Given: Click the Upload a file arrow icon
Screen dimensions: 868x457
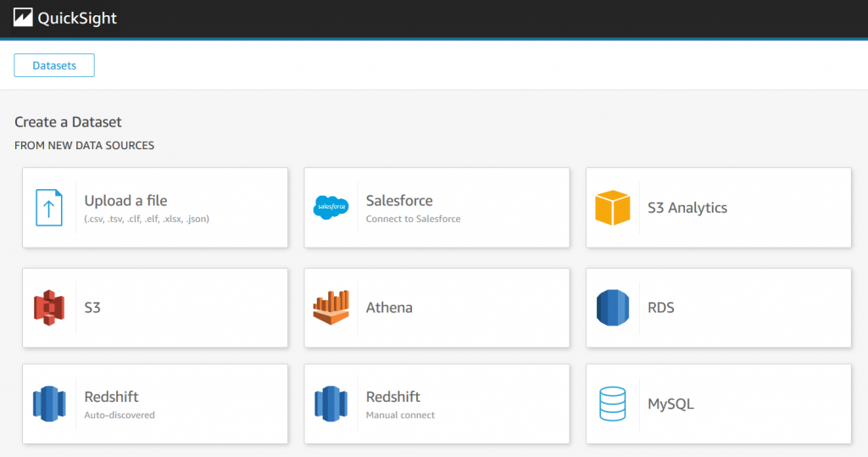Looking at the screenshot, I should tap(48, 208).
